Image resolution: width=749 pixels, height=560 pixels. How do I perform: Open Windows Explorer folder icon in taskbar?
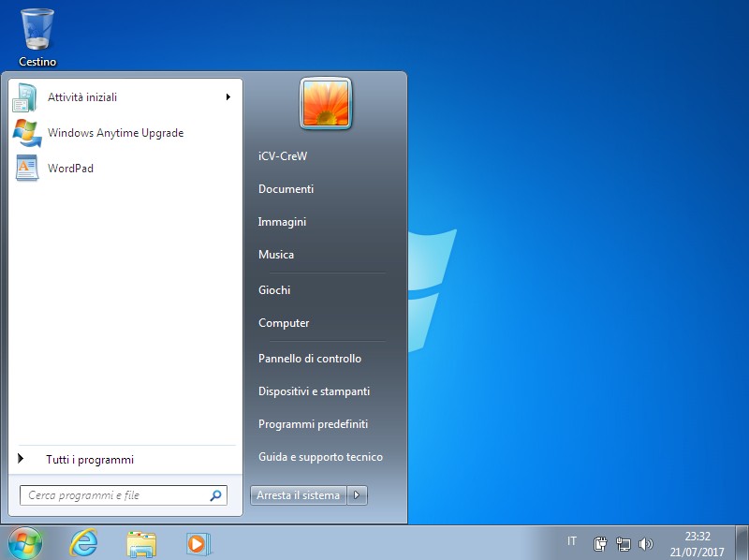pyautogui.click(x=141, y=544)
